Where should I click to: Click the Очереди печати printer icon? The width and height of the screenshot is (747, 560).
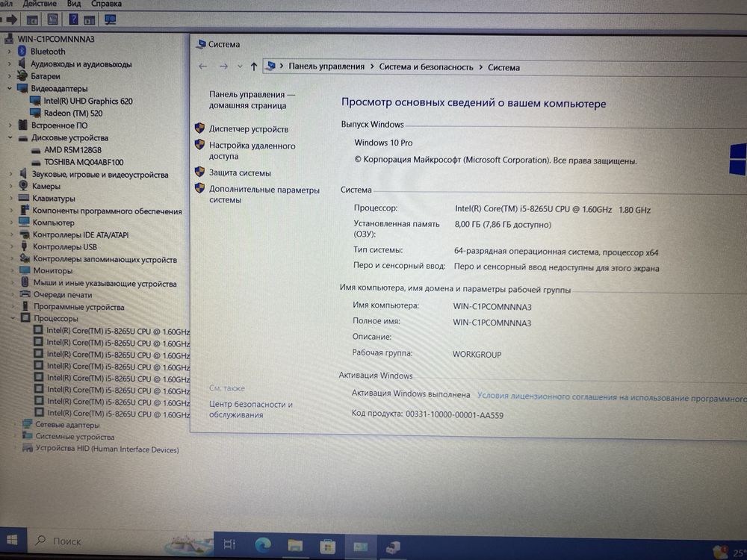[25, 294]
